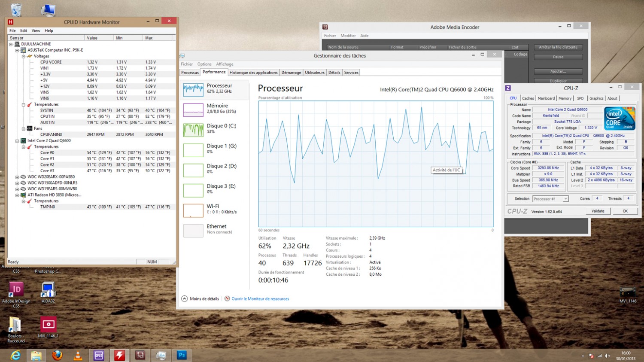Select the MVI_1146_1 video file icon

point(48,325)
